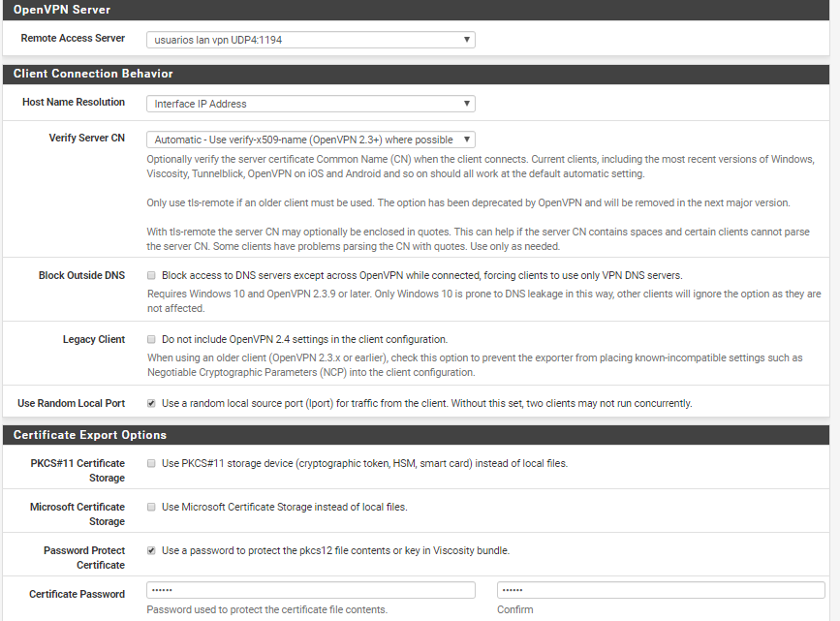Disable Password Protect Certificate checkbox
Viewport: 840px width, 621px height.
[151, 551]
